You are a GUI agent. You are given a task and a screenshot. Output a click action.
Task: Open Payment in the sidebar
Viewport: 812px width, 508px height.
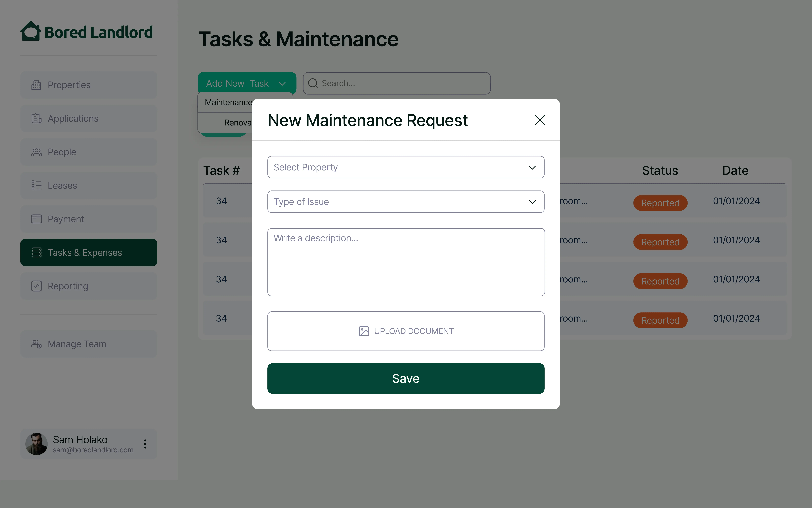pos(89,219)
